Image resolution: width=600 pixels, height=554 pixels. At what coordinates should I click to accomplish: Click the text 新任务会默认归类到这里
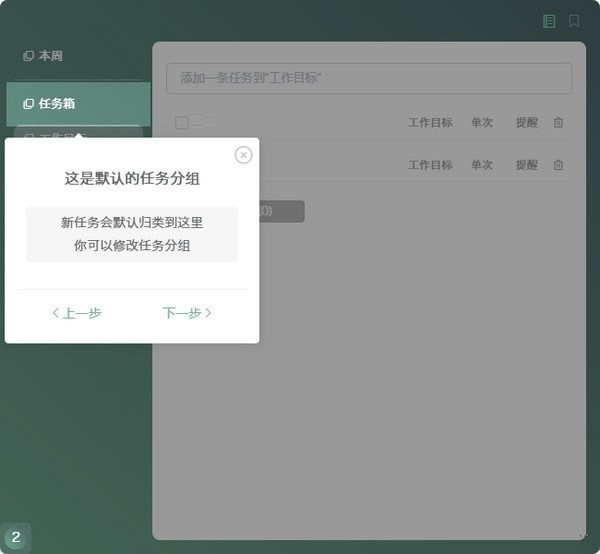132,222
